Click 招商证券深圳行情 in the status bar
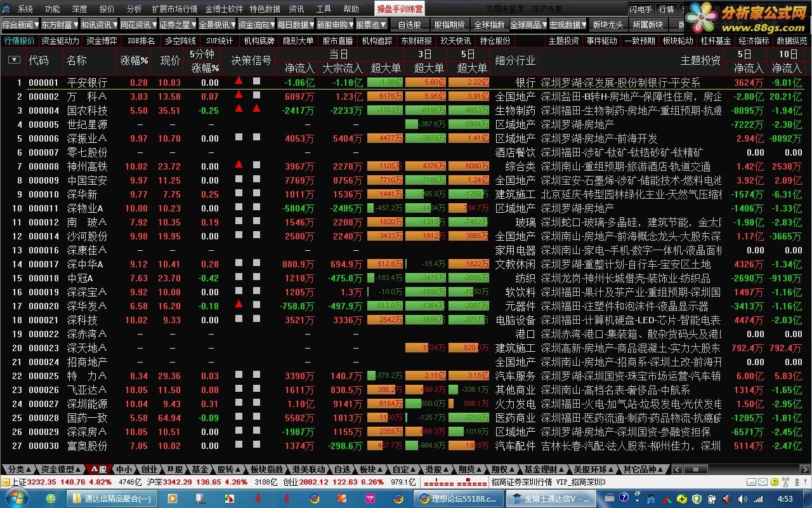 (x=521, y=483)
